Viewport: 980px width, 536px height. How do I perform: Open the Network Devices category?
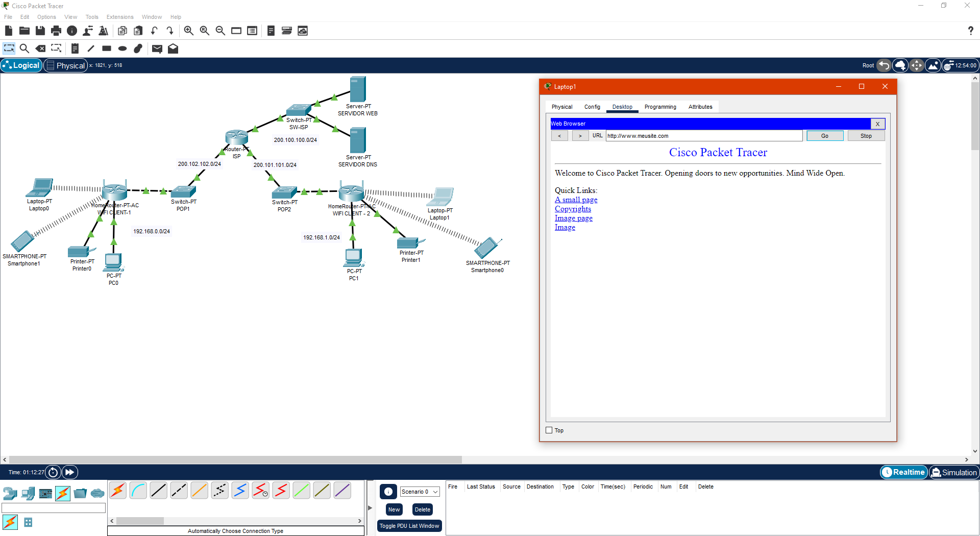[10, 493]
